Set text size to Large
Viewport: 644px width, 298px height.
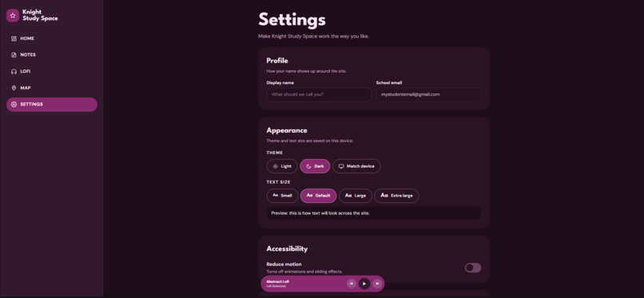[356, 196]
